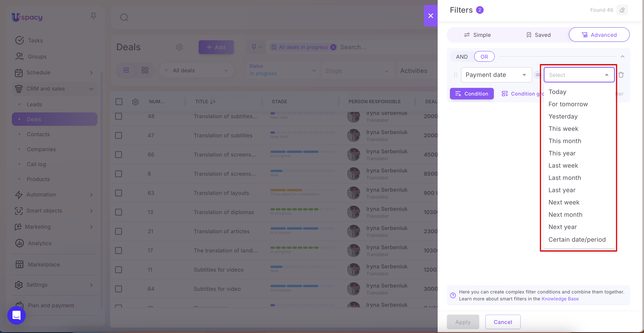Tick the checkbox for deal 48
644x333 pixels.
coord(119,116)
